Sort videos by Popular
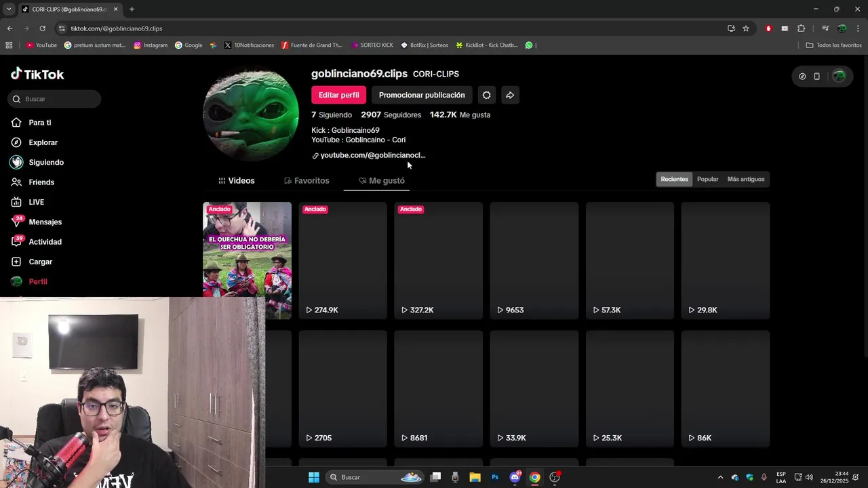The width and height of the screenshot is (868, 488). pos(707,179)
